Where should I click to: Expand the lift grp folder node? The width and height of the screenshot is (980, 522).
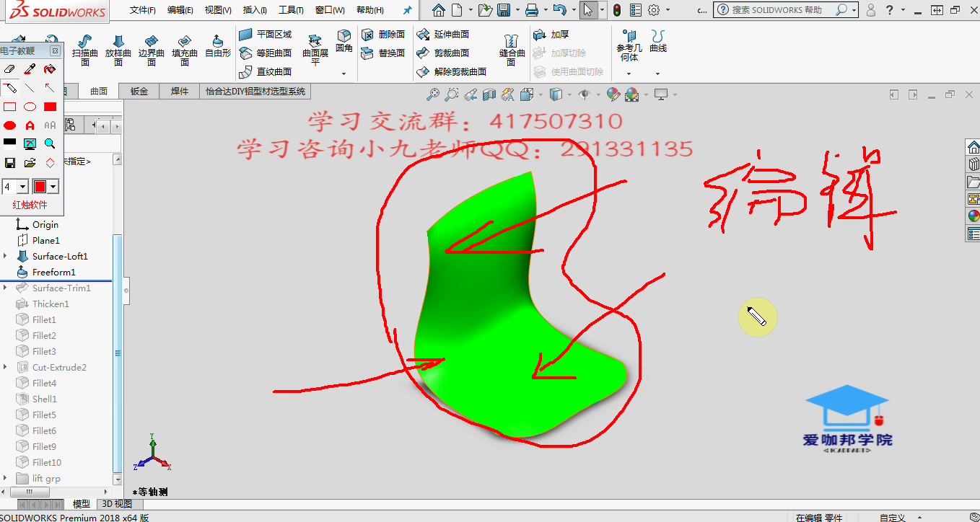(6, 479)
